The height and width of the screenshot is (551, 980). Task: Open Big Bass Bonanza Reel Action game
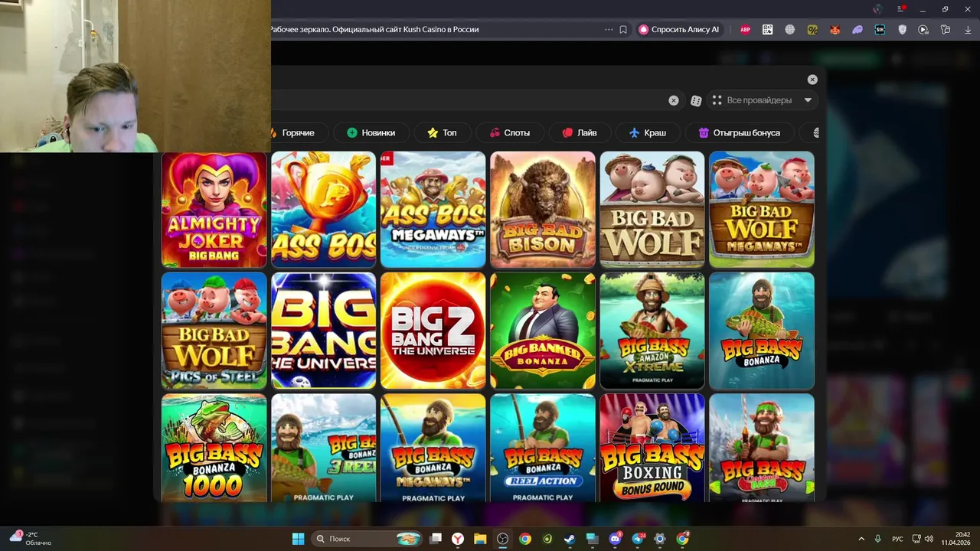[x=543, y=448]
